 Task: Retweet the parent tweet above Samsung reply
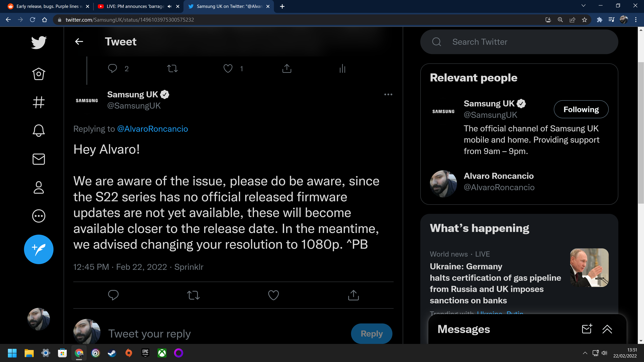click(x=172, y=68)
